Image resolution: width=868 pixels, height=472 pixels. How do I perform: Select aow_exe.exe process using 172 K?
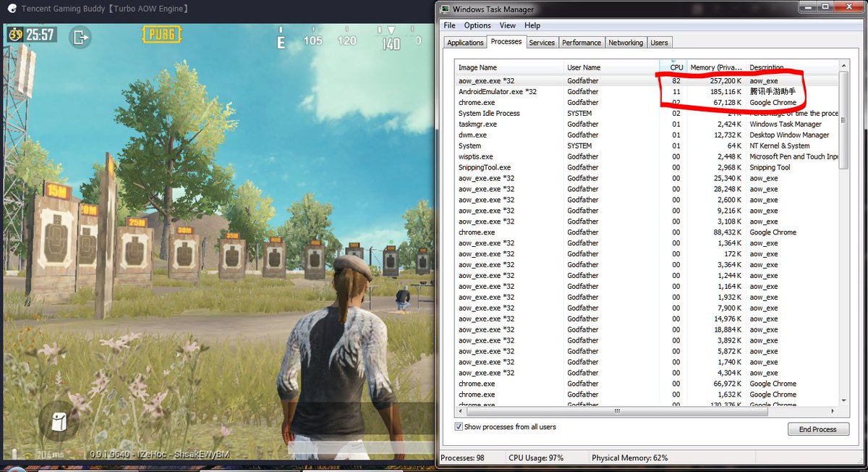[x=647, y=254]
